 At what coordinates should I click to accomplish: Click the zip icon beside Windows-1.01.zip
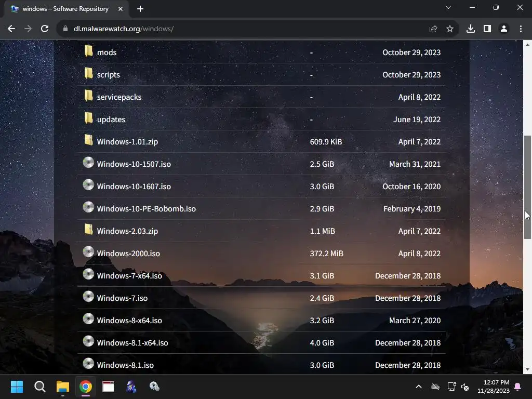(88, 140)
